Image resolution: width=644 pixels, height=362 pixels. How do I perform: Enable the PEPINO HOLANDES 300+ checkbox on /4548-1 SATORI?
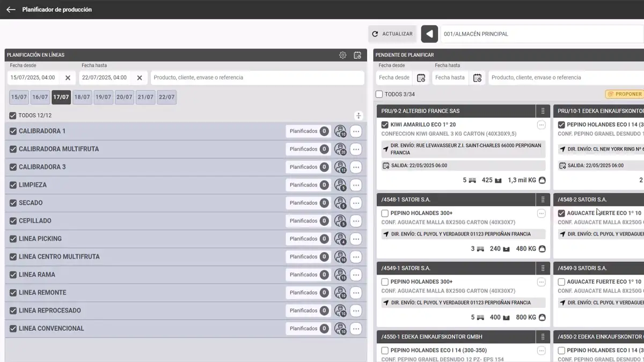(x=385, y=213)
